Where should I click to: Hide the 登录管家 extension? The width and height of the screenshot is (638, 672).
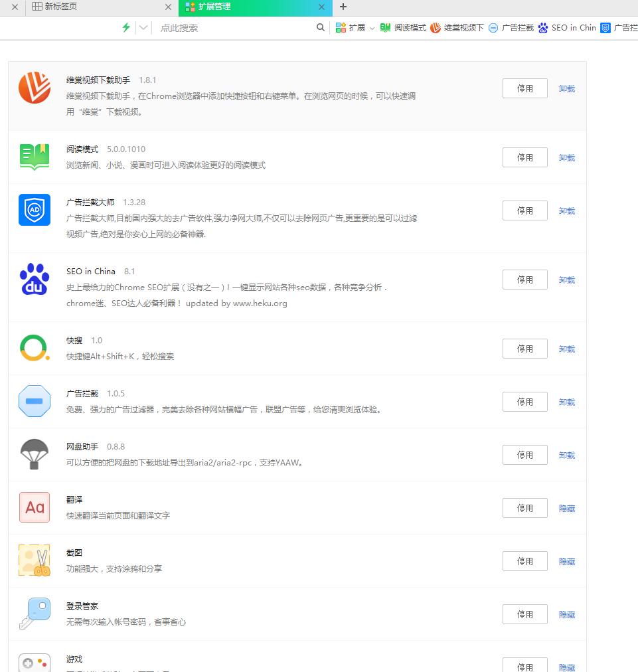(x=566, y=614)
